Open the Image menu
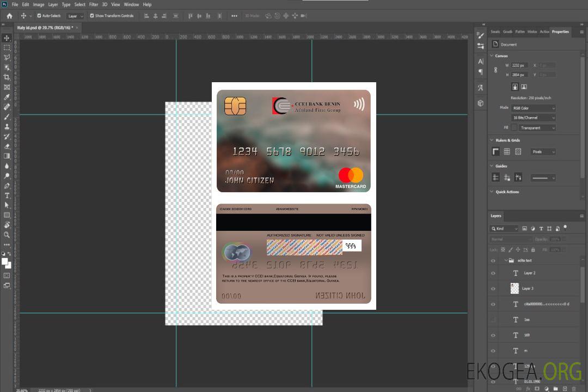588x392 pixels. 39,4
